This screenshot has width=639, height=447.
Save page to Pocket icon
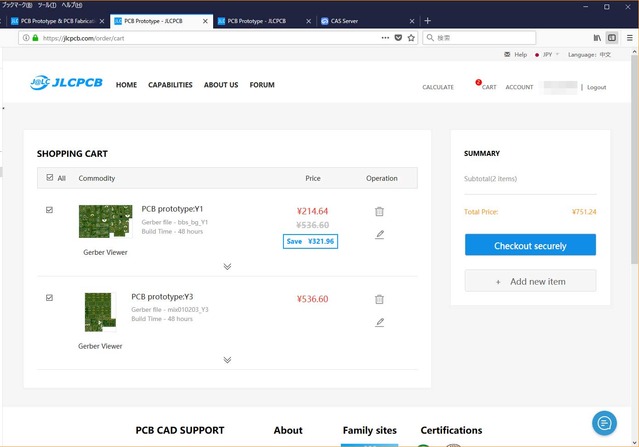398,38
